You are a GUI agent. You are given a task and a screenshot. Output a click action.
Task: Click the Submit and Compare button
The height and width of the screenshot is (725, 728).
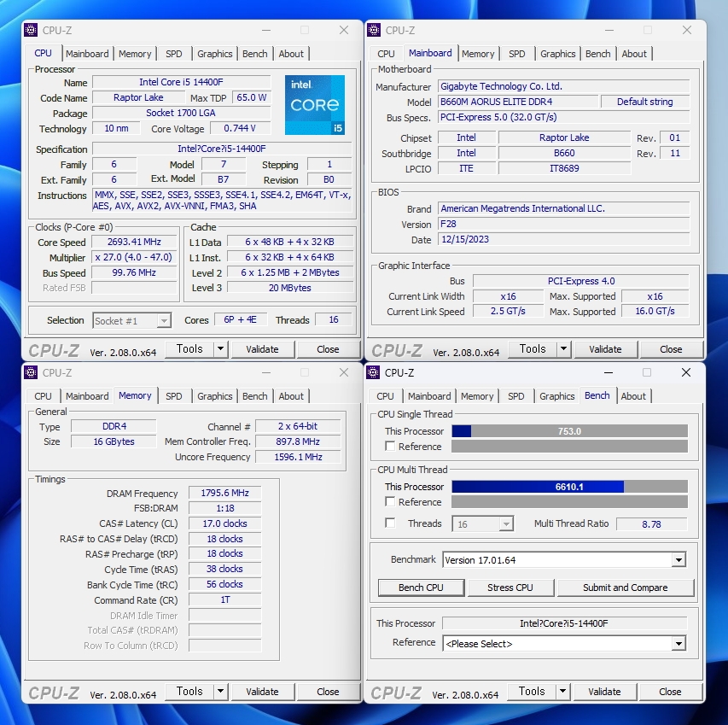[x=625, y=588]
